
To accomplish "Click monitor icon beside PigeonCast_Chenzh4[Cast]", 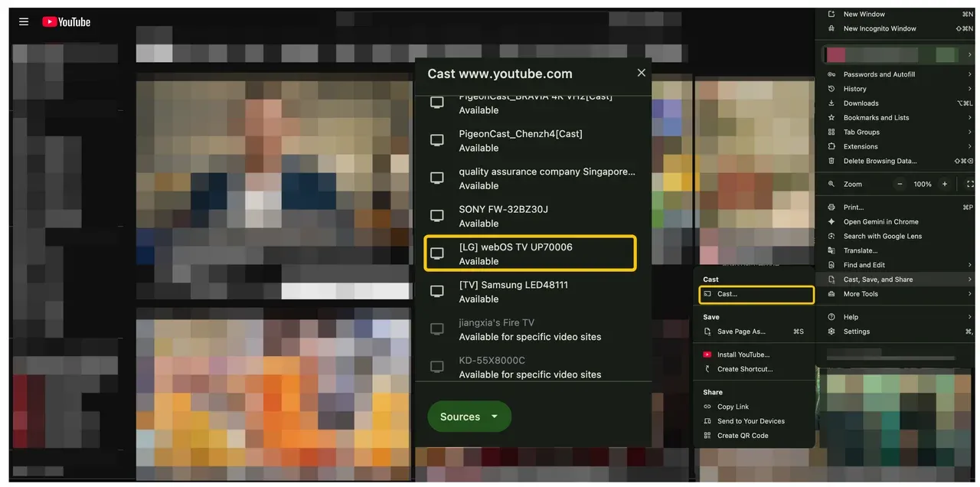I will pyautogui.click(x=437, y=140).
